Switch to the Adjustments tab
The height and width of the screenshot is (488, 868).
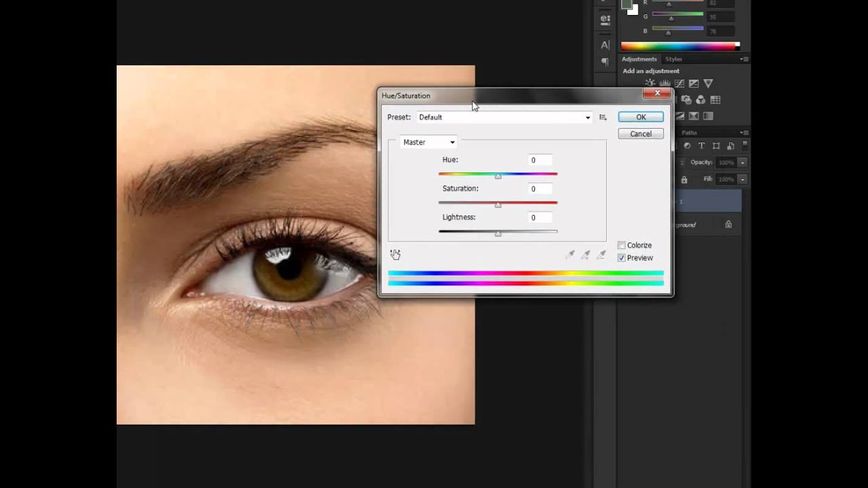tap(639, 60)
